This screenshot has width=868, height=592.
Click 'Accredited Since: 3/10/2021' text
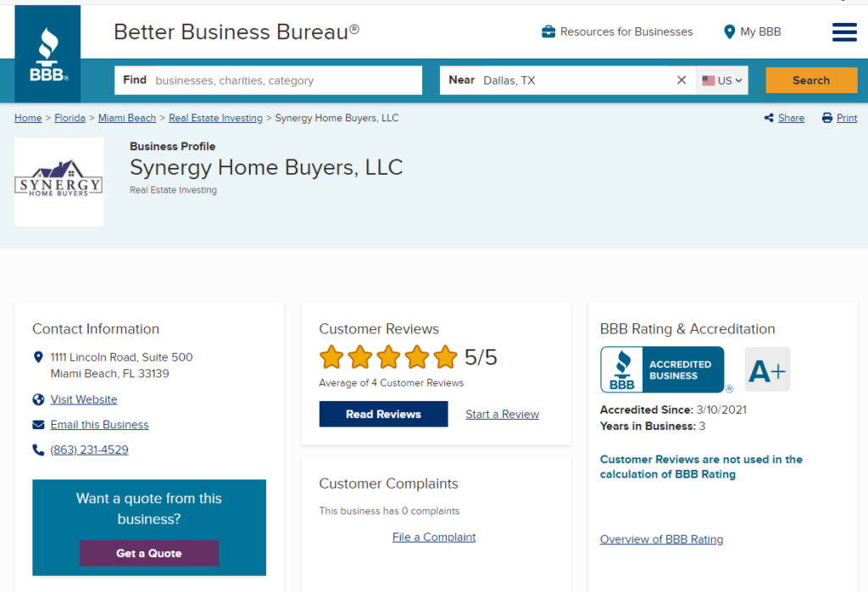coord(673,410)
